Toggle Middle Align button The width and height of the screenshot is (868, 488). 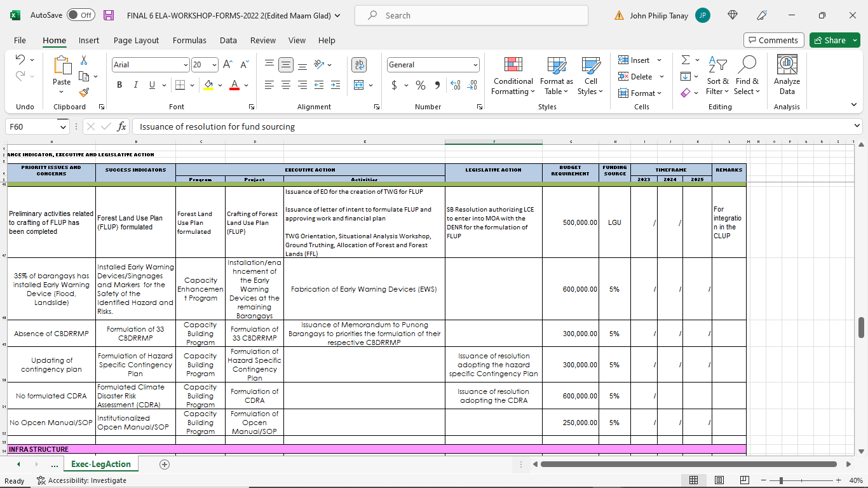coord(286,65)
